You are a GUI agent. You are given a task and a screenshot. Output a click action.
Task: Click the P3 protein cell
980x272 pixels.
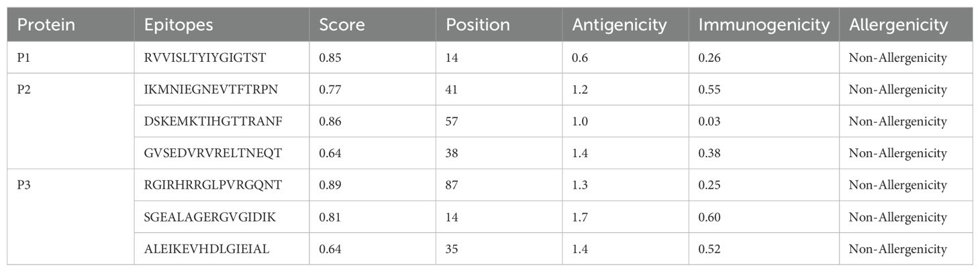click(25, 185)
